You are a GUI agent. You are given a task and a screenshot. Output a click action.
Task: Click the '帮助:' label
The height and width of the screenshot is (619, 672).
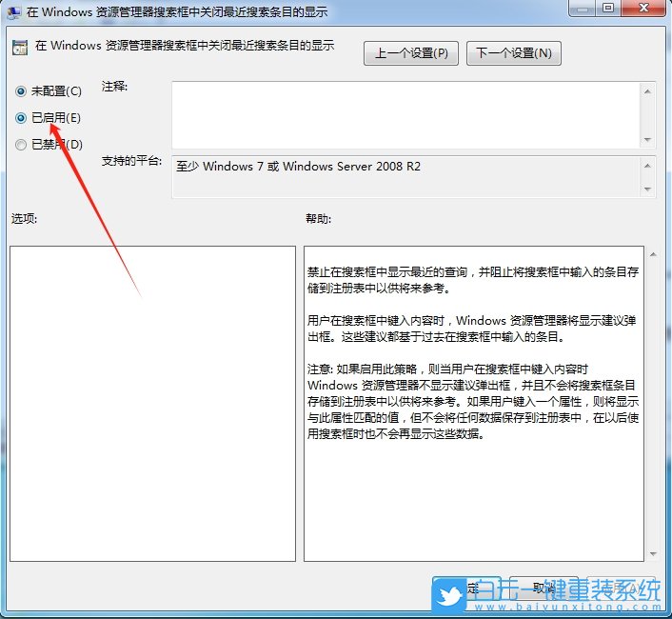coord(319,219)
